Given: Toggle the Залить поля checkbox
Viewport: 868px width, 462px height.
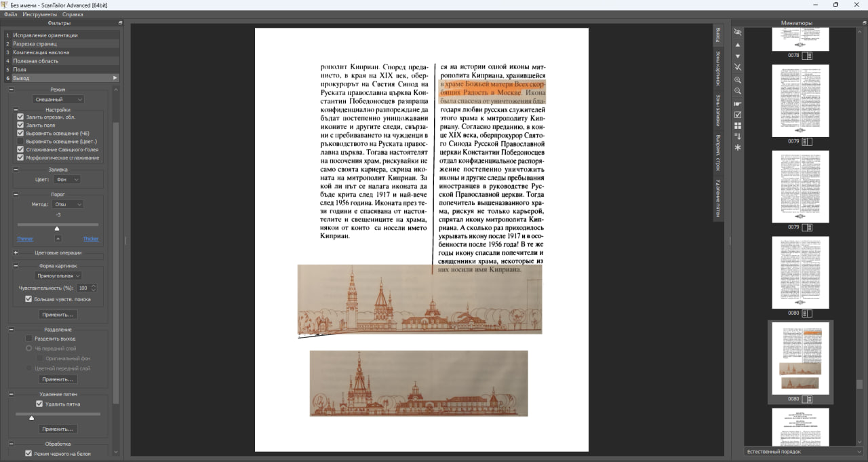Looking at the screenshot, I should [x=20, y=125].
